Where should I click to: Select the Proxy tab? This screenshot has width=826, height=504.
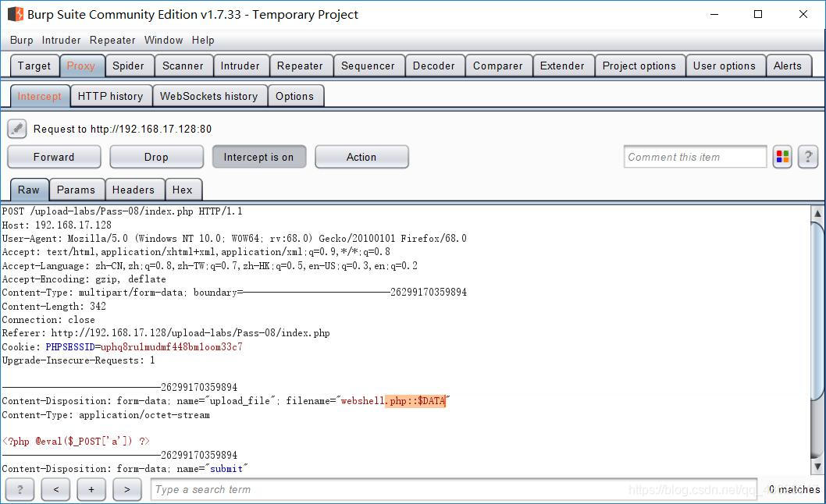[x=81, y=66]
